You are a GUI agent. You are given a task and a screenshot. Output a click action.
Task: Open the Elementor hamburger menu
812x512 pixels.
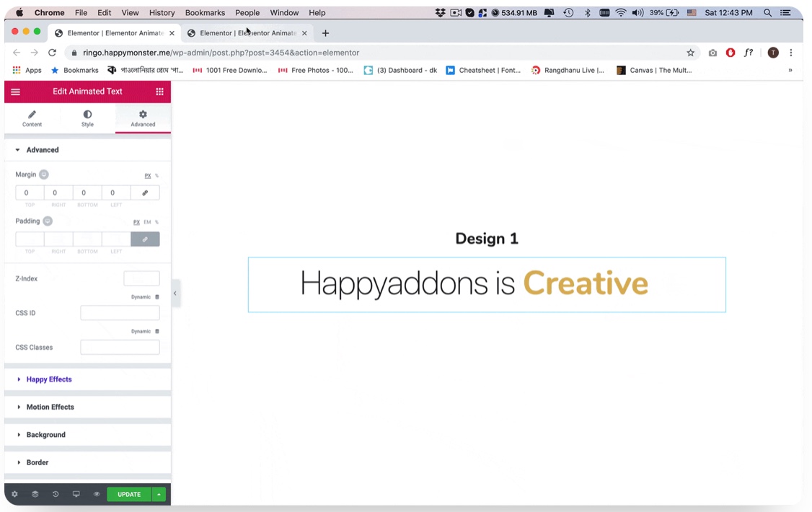pos(16,92)
